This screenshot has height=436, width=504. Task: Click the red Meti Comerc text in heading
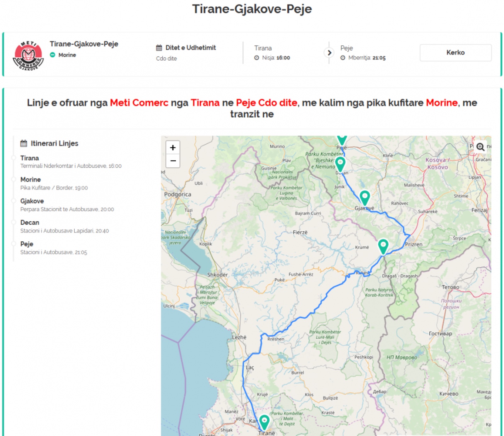point(139,103)
